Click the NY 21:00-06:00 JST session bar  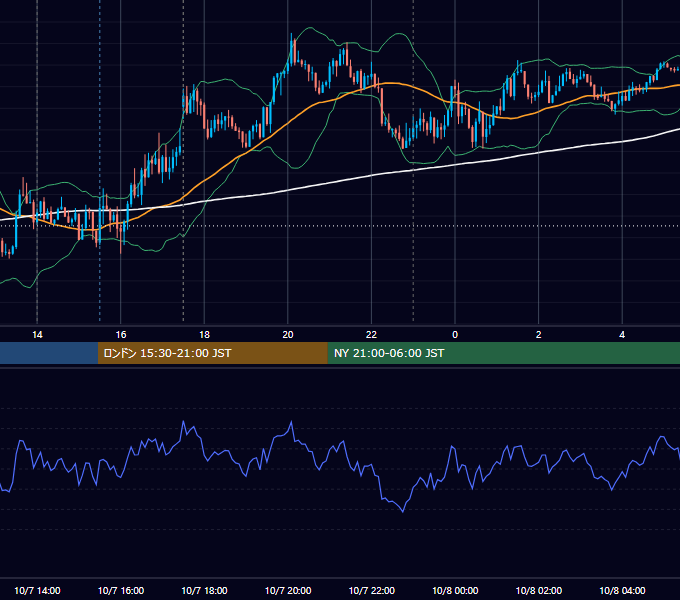tap(503, 353)
